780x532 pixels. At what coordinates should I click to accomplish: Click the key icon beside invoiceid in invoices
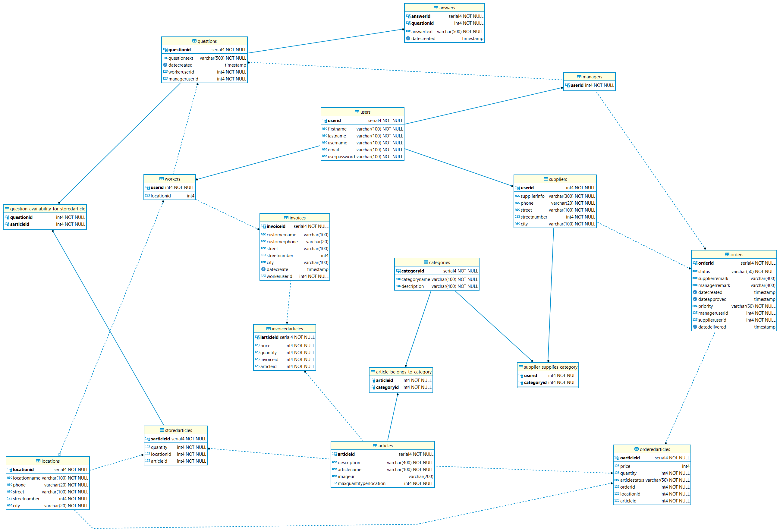tap(263, 227)
